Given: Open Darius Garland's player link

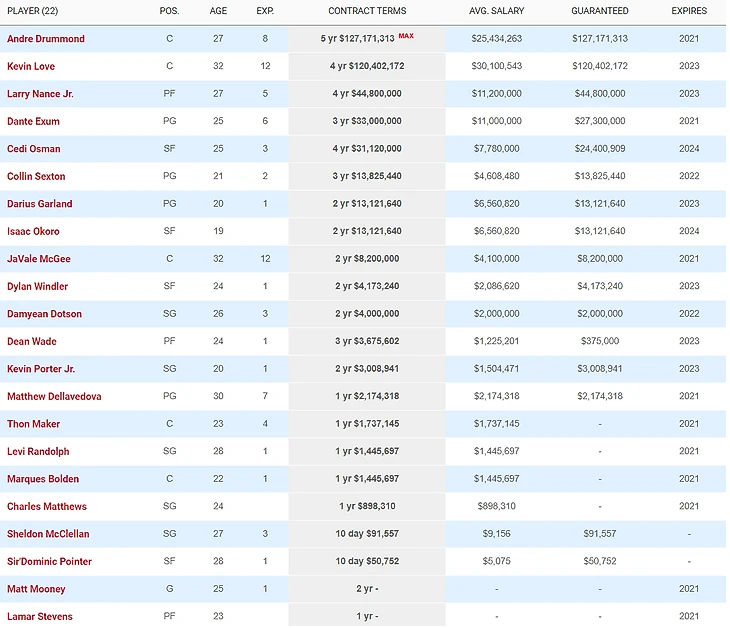Looking at the screenshot, I should [40, 204].
